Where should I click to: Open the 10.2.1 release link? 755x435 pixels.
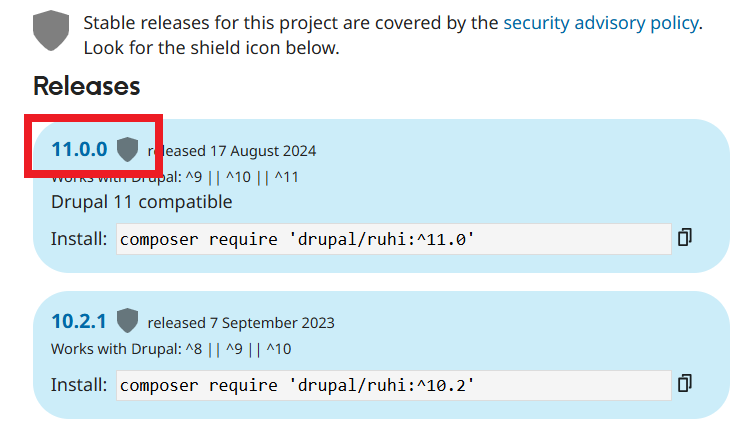79,321
